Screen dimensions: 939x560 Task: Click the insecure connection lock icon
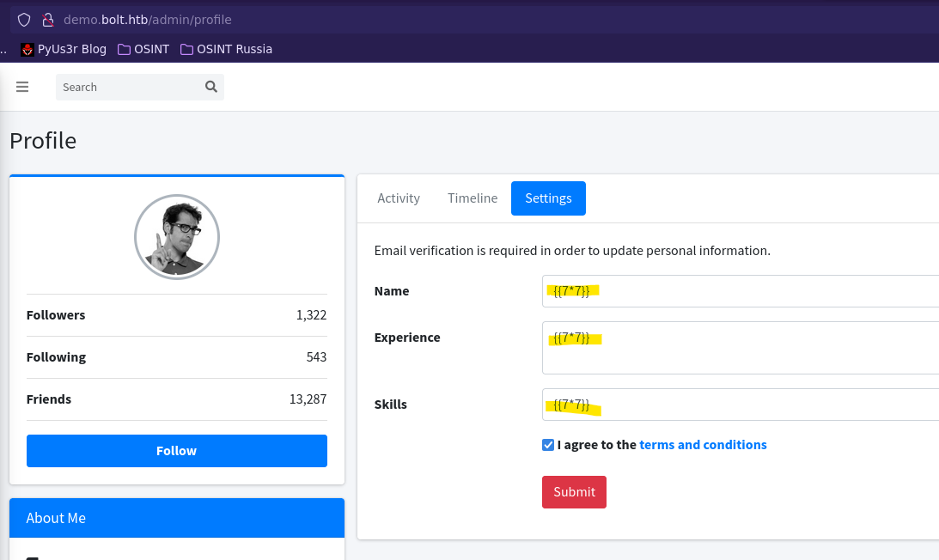point(48,20)
